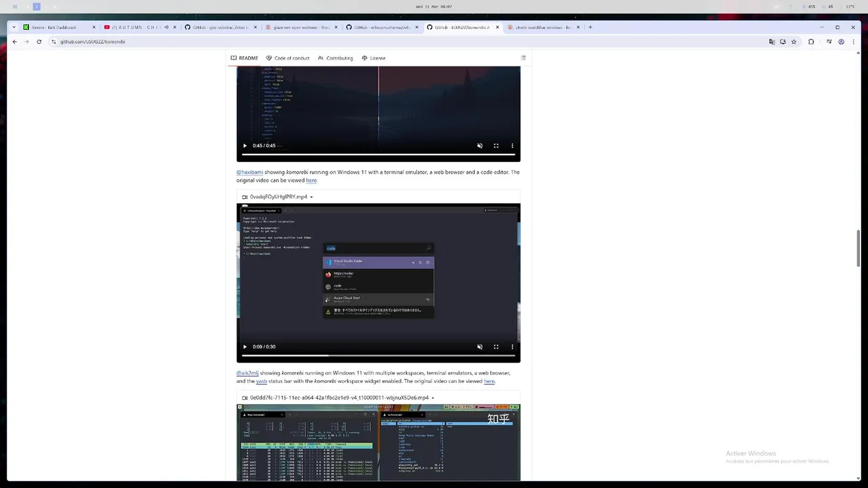
Task: Select the Contributing tab
Action: [x=335, y=58]
